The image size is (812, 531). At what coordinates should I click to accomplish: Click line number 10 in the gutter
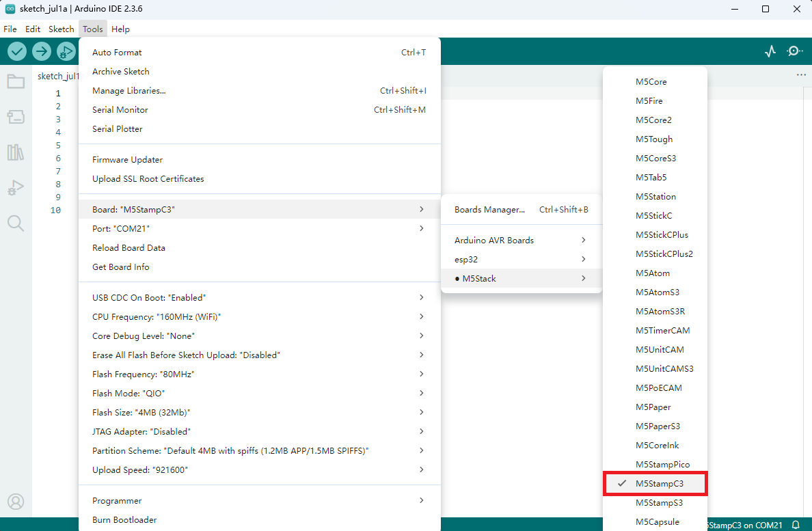(55, 210)
